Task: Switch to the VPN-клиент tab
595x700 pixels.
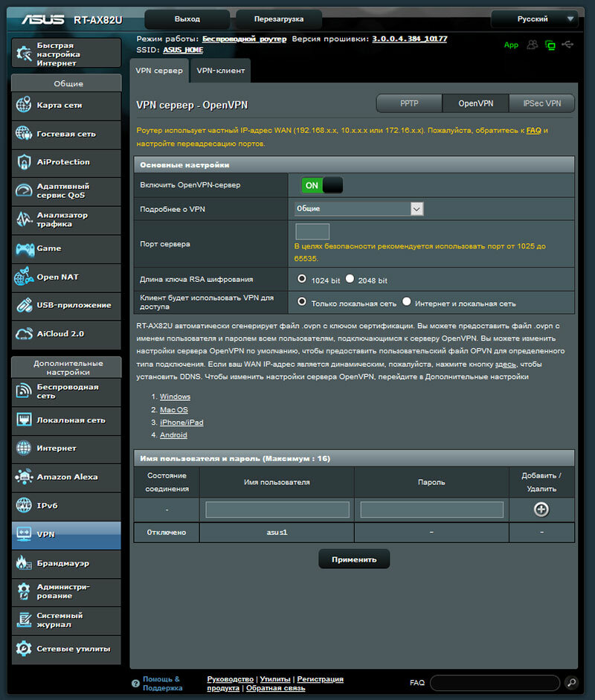Action: click(x=220, y=71)
